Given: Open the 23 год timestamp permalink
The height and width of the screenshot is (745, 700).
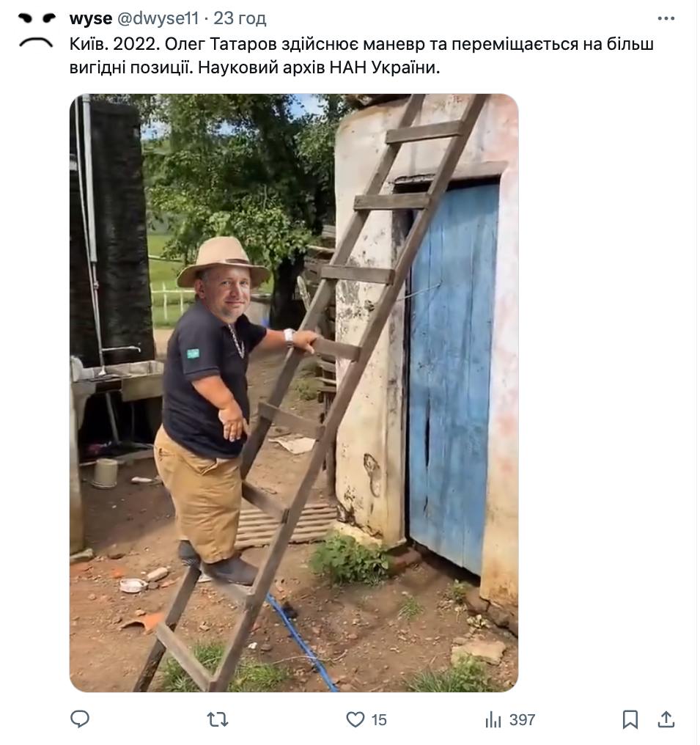Looking at the screenshot, I should pyautogui.click(x=240, y=18).
